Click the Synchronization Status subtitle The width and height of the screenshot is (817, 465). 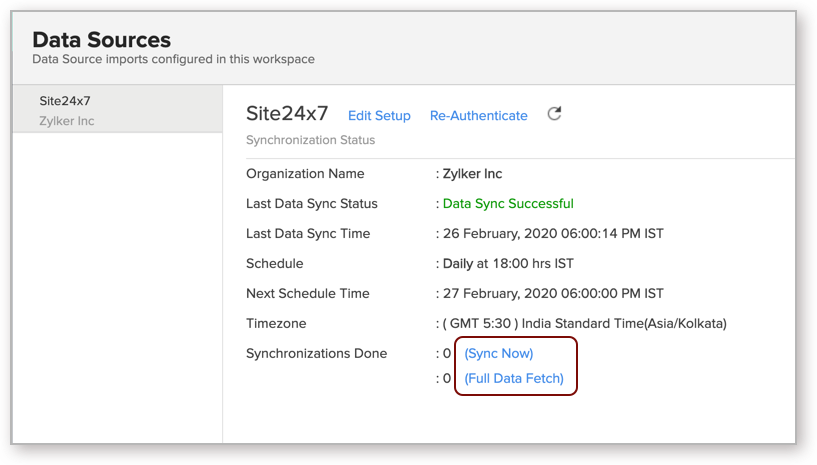(311, 140)
